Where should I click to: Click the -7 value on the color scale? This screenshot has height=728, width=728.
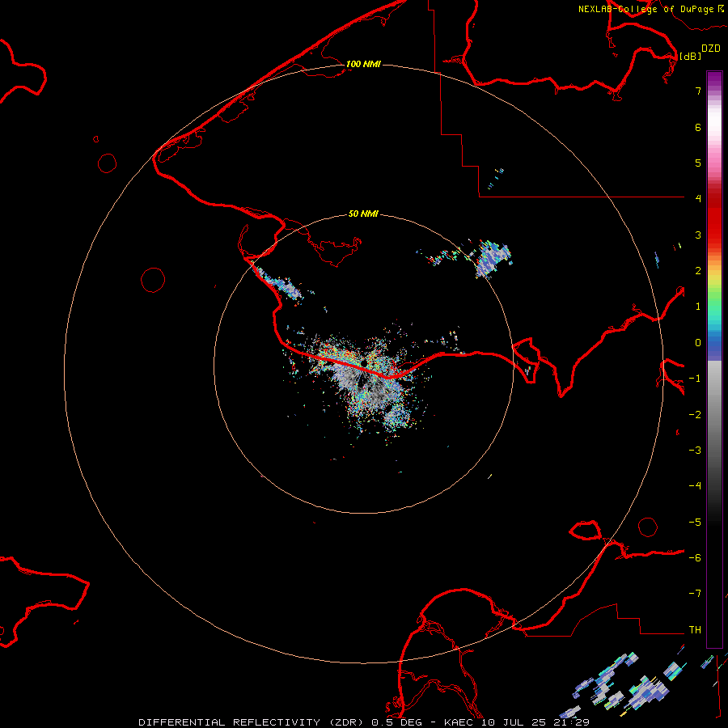tap(695, 594)
